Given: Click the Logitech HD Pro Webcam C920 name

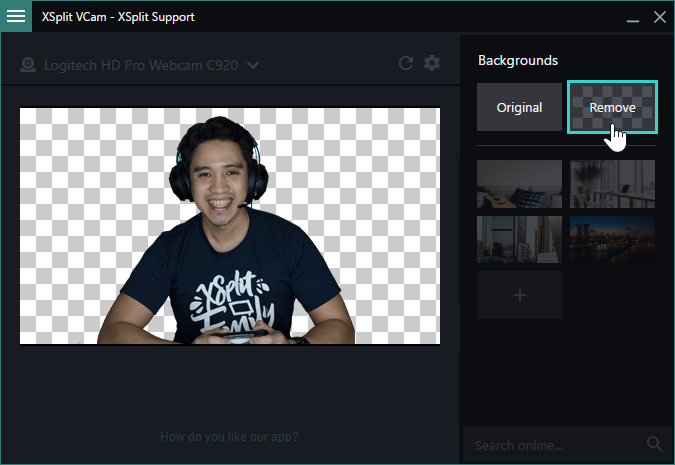Looking at the screenshot, I should coord(140,66).
